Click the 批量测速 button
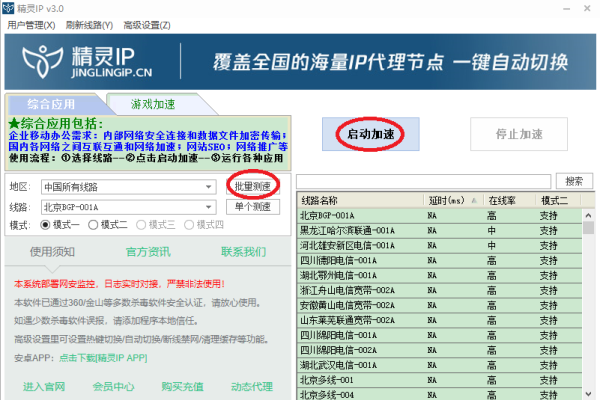Image resolution: width=600 pixels, height=400 pixels. click(253, 186)
